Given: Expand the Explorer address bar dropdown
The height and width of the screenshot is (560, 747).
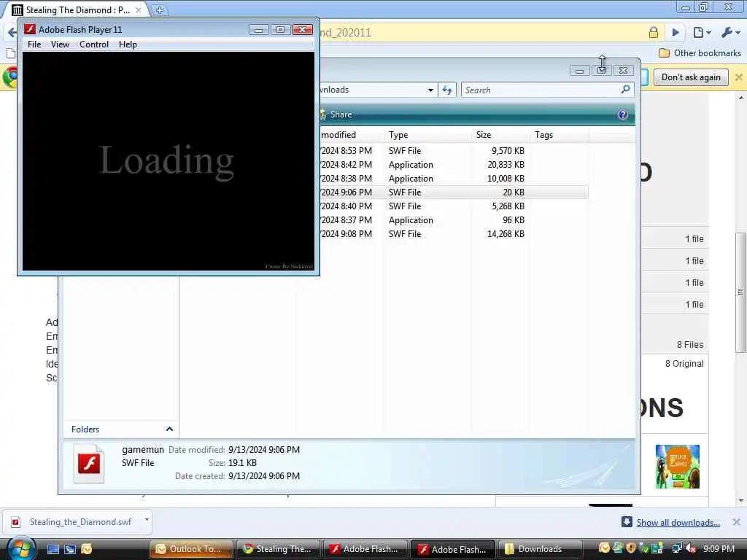Looking at the screenshot, I should [x=430, y=90].
